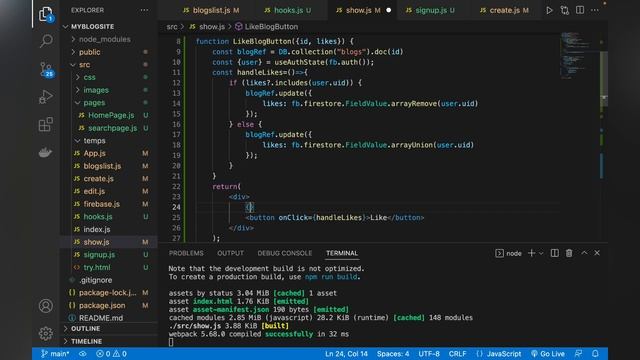Change indentation via Spaces: 4
This screenshot has height=360, width=640.
(393, 354)
